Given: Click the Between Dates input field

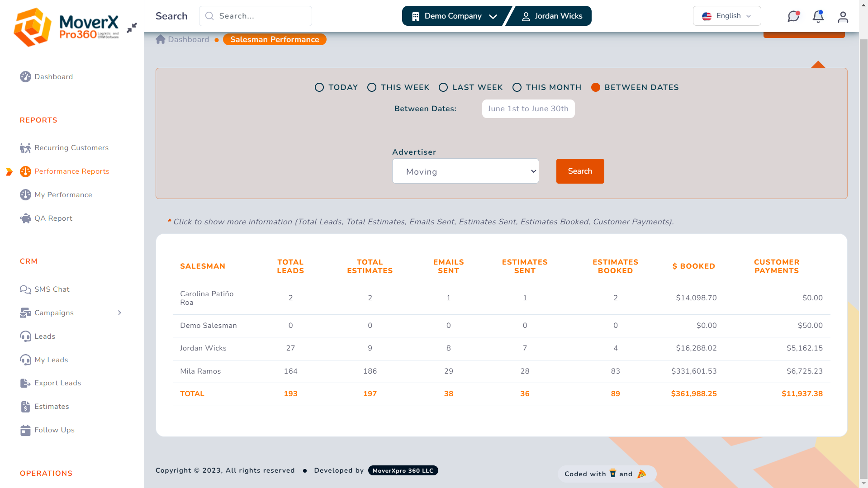Looking at the screenshot, I should (528, 109).
